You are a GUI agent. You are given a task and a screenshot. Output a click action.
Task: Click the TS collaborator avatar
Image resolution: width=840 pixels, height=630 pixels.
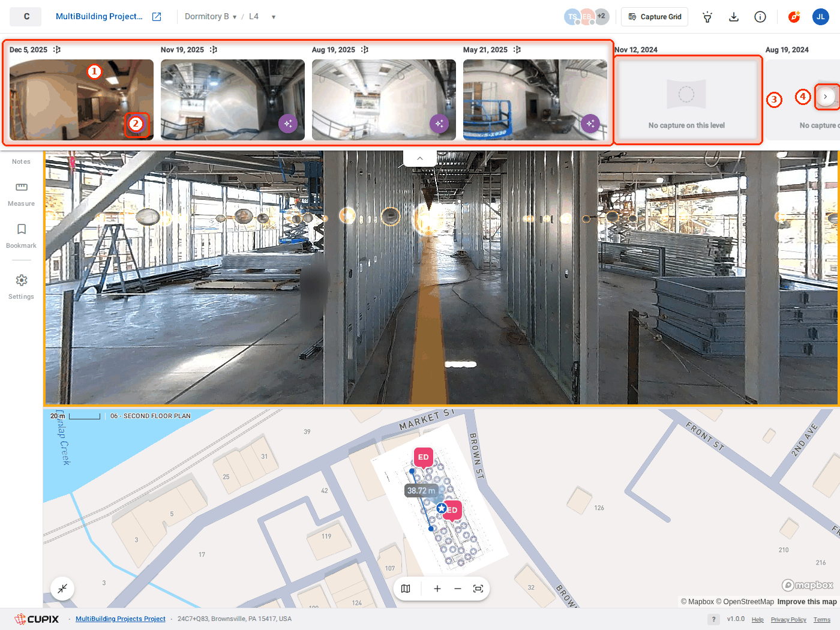pyautogui.click(x=572, y=17)
